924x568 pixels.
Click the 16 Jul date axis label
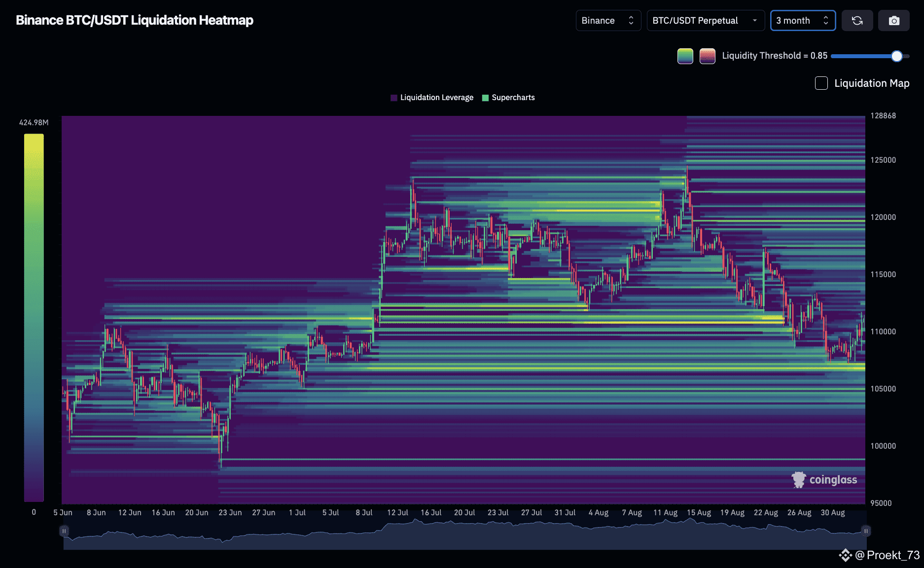[x=431, y=513]
